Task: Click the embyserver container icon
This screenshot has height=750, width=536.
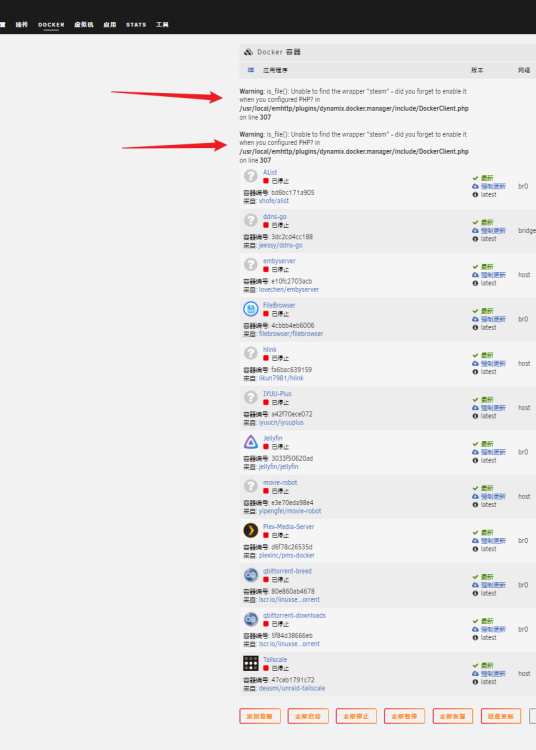Action: click(251, 265)
